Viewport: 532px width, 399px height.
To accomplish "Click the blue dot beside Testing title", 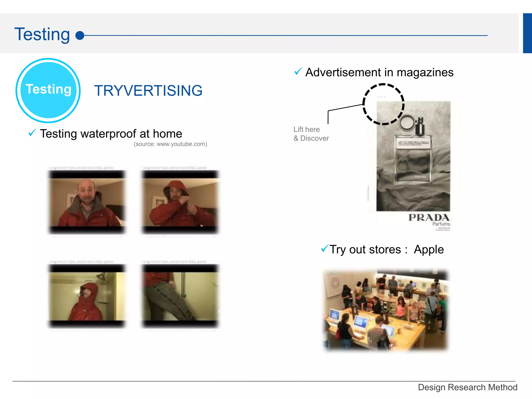I will pos(80,36).
